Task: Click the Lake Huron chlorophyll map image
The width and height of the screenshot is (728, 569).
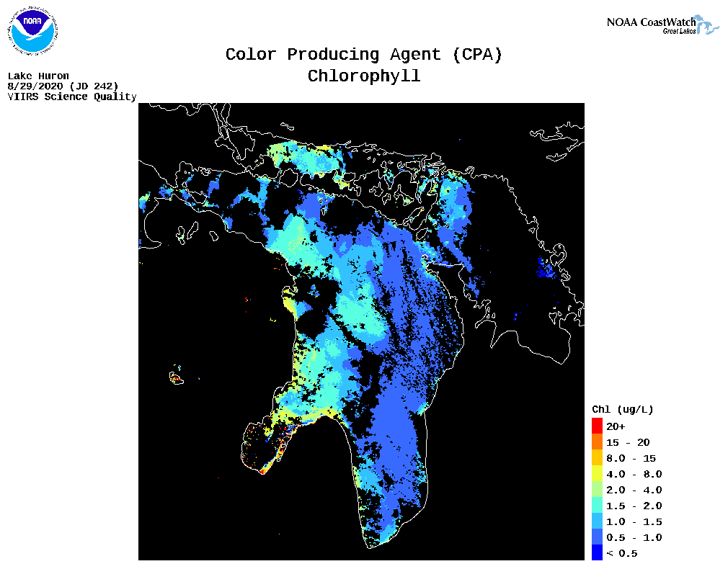Action: (x=361, y=331)
